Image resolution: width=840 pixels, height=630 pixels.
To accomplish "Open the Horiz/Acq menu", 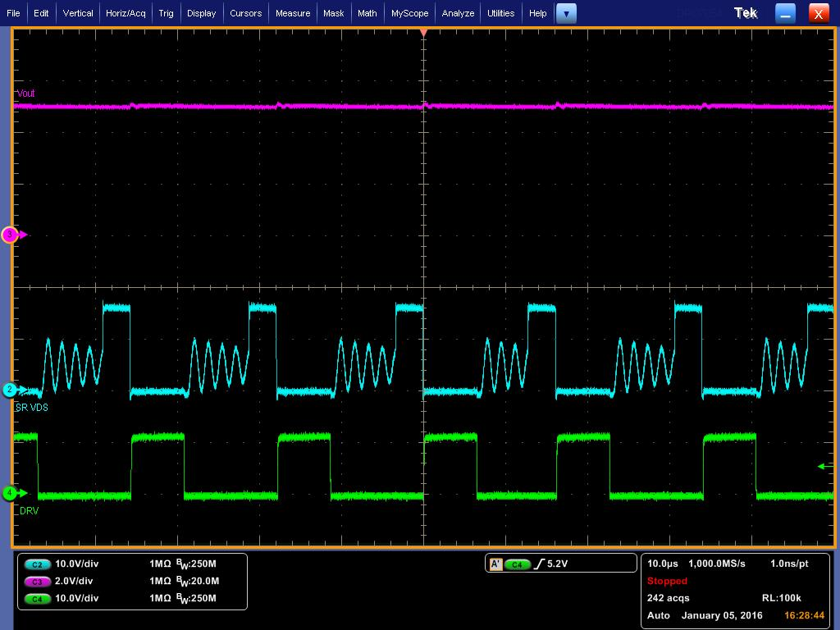I will (x=124, y=13).
